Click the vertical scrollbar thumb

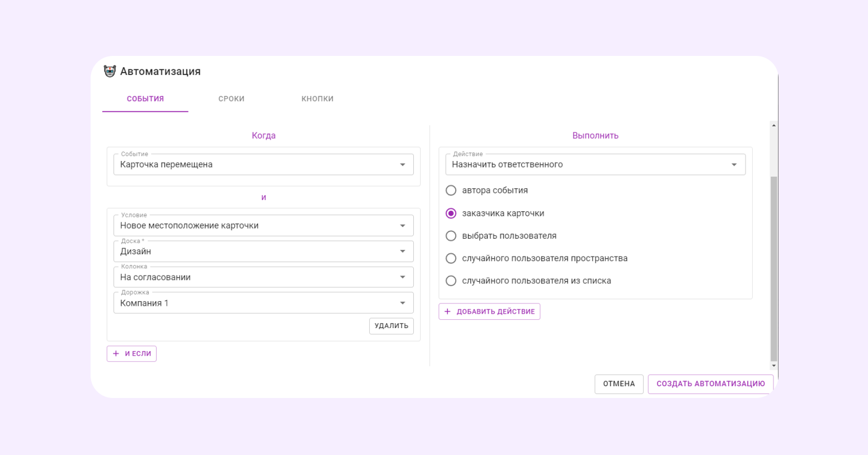click(x=774, y=269)
